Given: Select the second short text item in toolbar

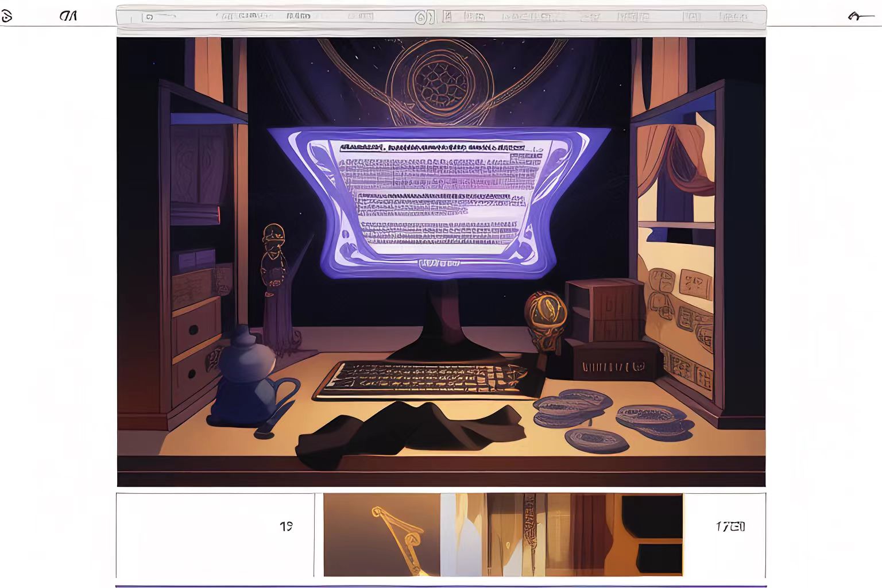Looking at the screenshot, I should [299, 17].
